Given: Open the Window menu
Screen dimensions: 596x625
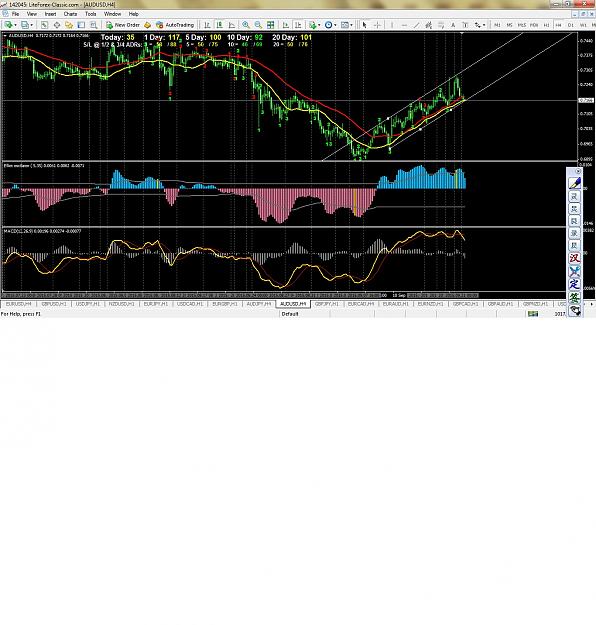Looking at the screenshot, I should (x=112, y=14).
